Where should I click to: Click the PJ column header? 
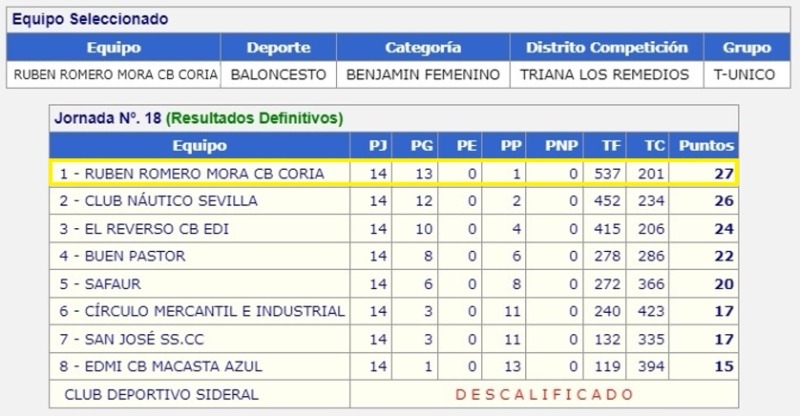tap(378, 145)
